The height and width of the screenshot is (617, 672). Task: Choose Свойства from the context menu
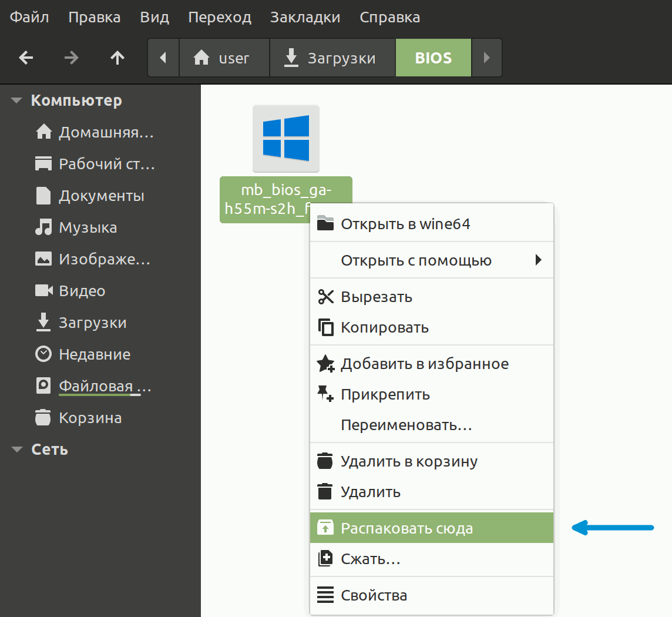[x=432, y=595]
